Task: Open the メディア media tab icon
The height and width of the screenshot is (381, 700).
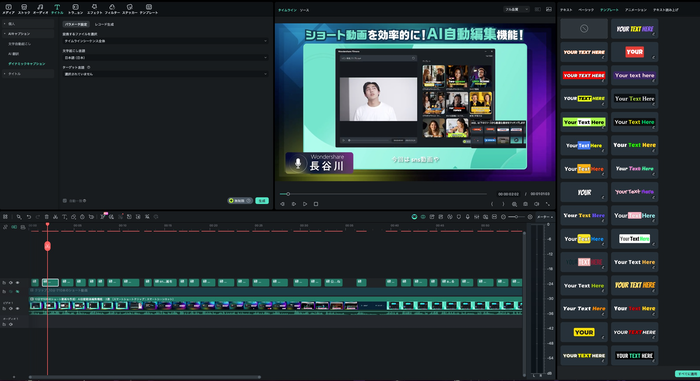Action: pyautogui.click(x=8, y=8)
